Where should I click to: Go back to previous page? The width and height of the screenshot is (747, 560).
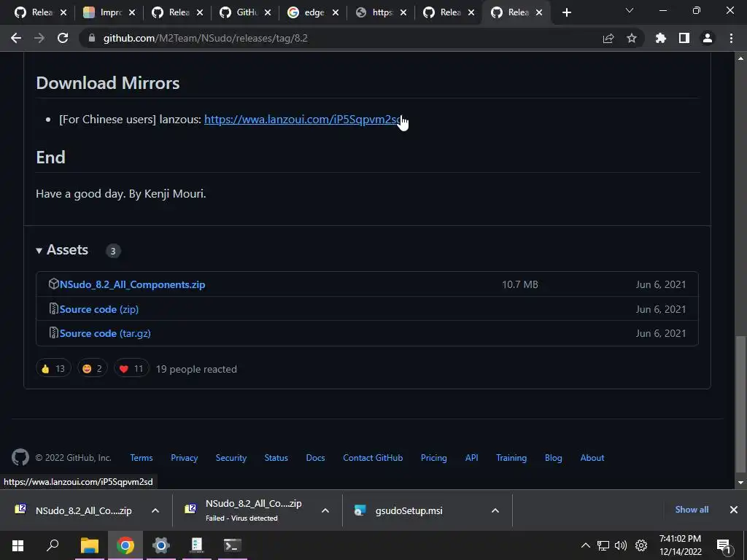click(x=16, y=38)
